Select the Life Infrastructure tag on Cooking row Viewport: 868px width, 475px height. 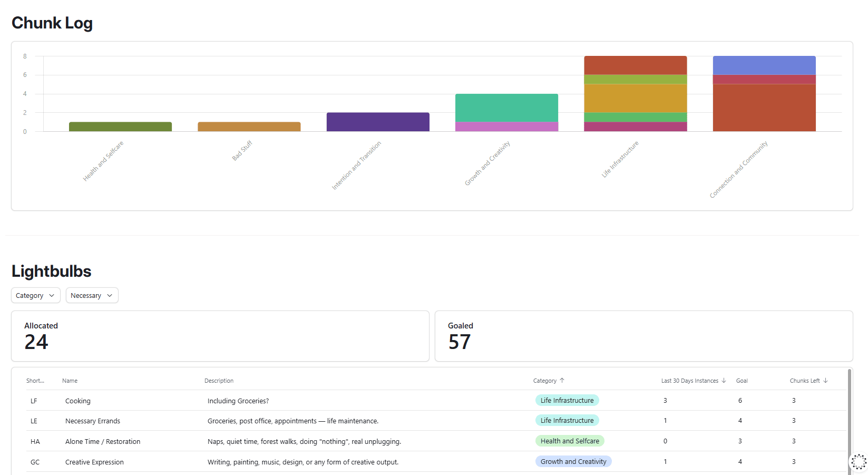click(567, 401)
